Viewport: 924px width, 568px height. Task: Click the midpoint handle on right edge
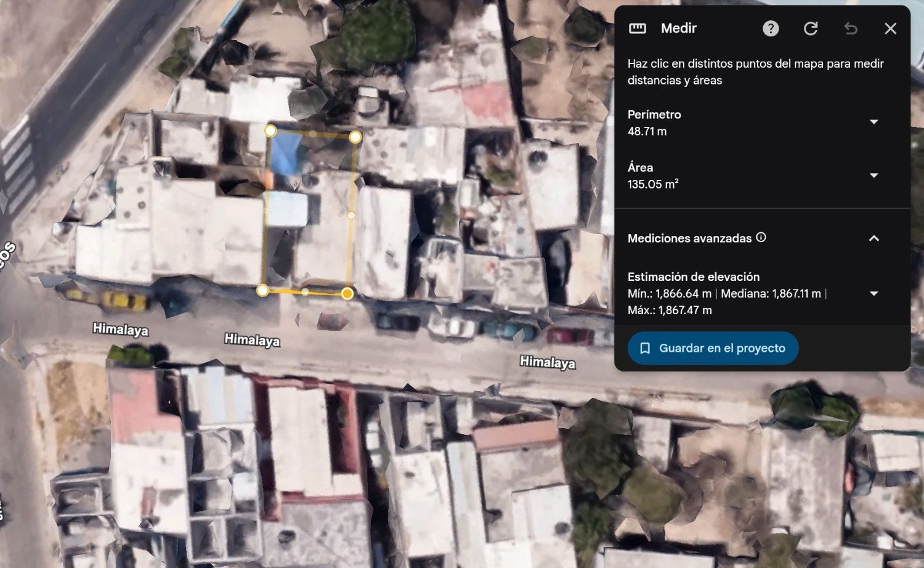click(351, 215)
